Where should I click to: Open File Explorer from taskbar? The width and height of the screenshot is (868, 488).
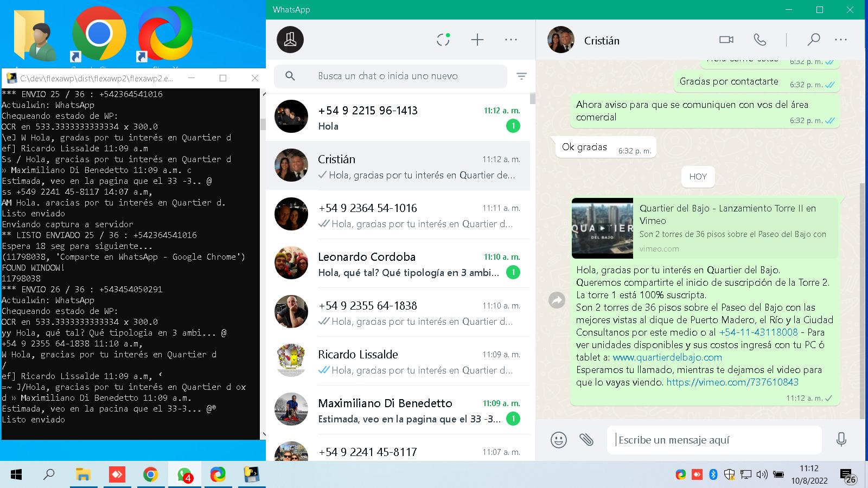point(82,475)
